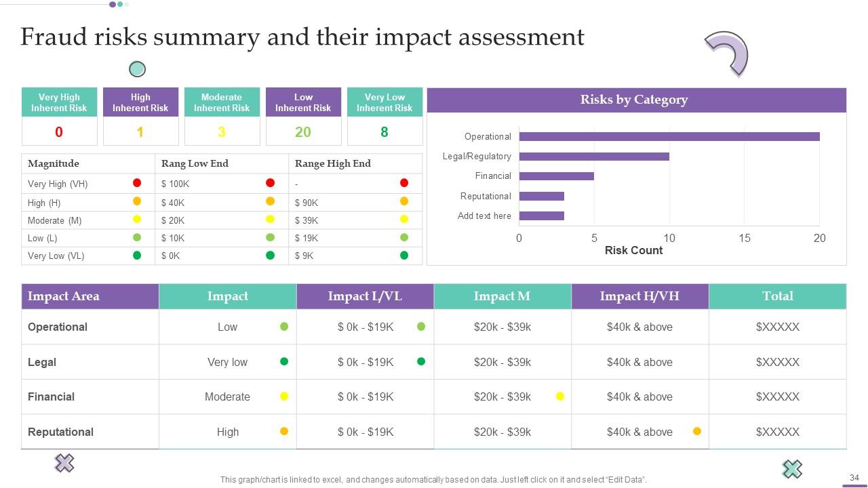The height and width of the screenshot is (488, 868).
Task: Select the dark green dot beside Very low
Action: click(x=284, y=362)
